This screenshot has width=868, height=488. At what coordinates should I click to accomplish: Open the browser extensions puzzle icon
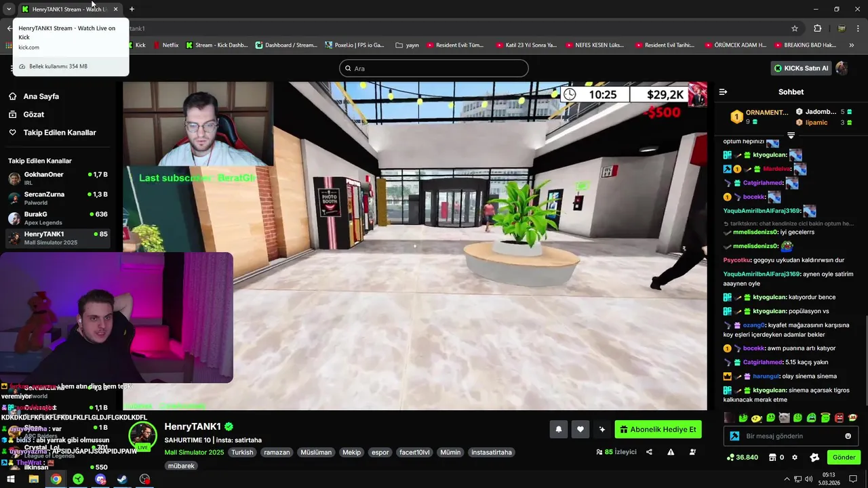817,28
